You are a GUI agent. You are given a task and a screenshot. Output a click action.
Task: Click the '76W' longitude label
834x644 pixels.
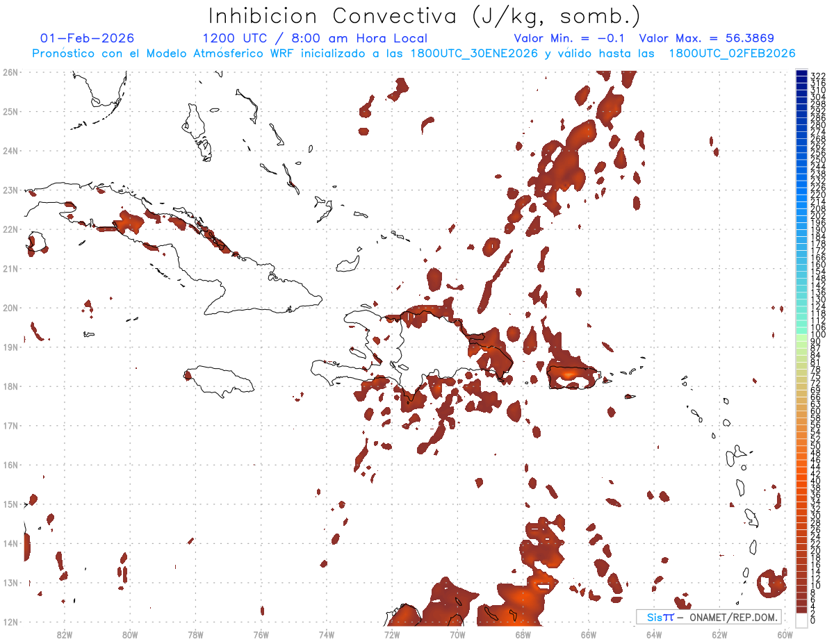click(x=261, y=634)
